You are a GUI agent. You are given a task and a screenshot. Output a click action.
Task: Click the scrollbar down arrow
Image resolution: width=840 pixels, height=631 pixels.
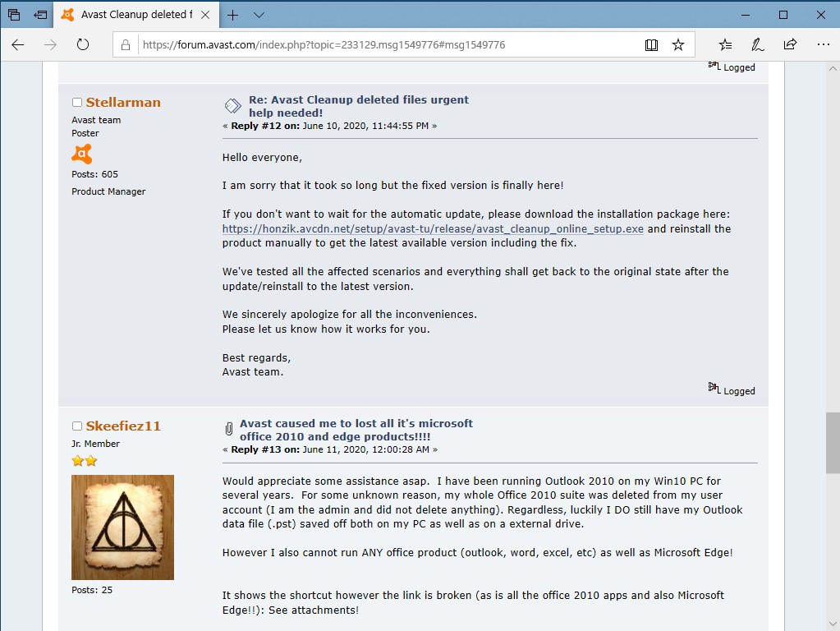coord(833,624)
